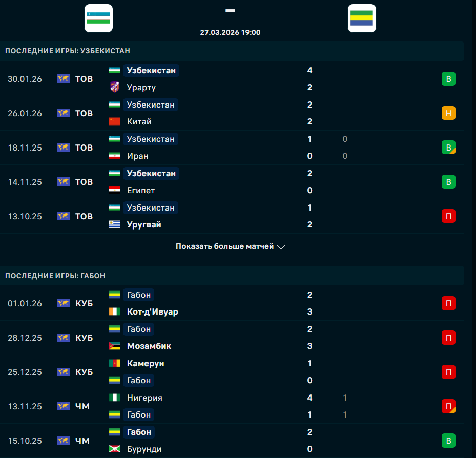Open the Камерун team link

tap(146, 363)
